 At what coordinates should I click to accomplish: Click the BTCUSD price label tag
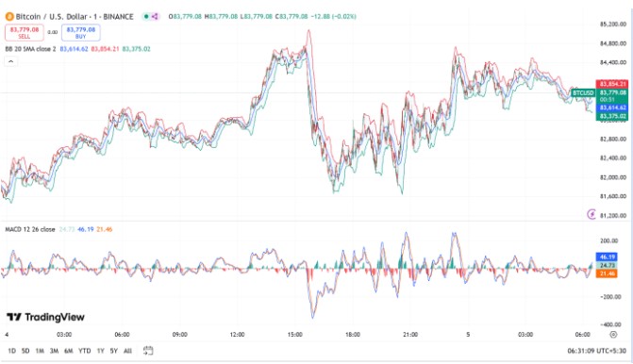pos(583,93)
